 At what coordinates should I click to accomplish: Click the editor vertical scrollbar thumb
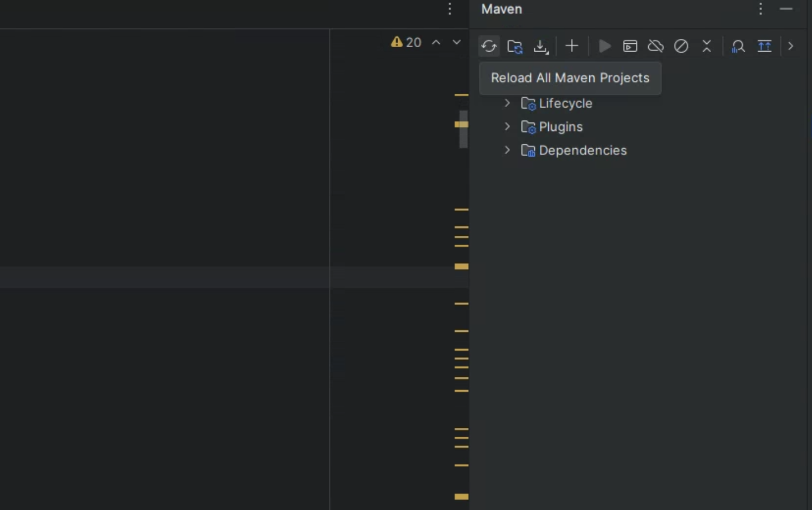(463, 129)
